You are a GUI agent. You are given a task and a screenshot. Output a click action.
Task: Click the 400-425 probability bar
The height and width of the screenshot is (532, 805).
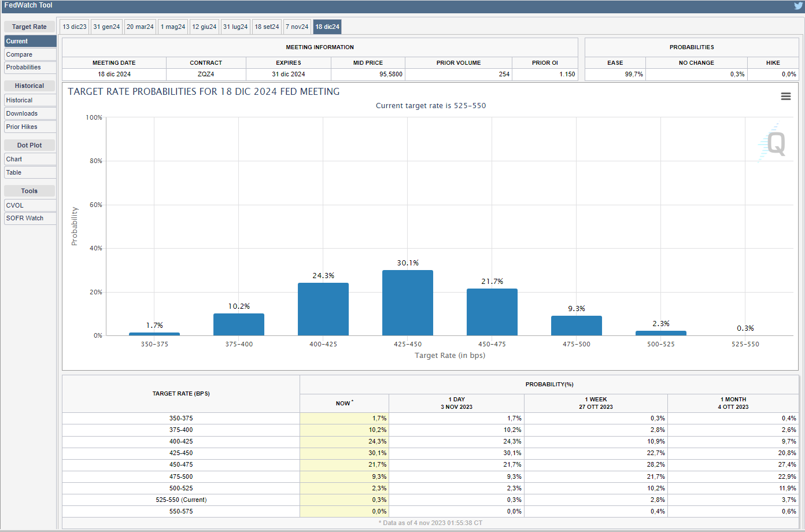click(x=323, y=309)
